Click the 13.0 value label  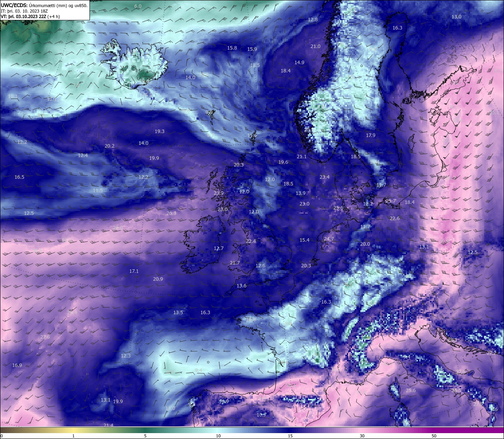click(x=456, y=17)
